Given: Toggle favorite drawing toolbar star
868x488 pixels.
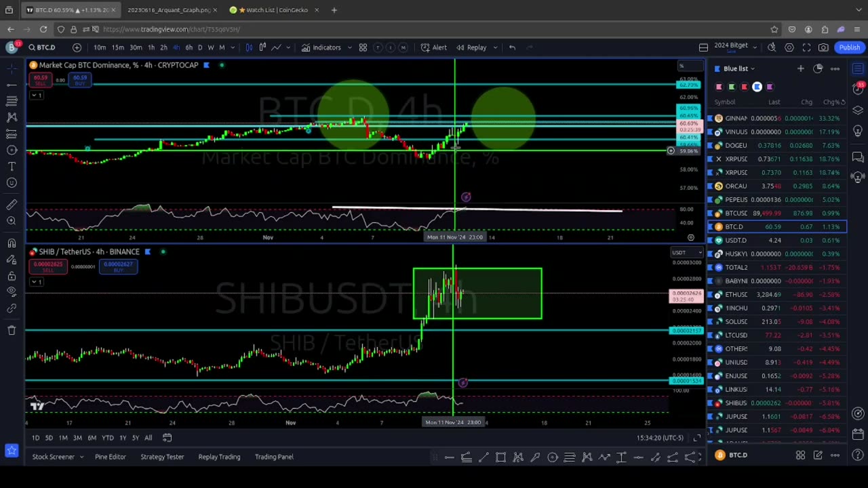Looking at the screenshot, I should click(x=12, y=450).
